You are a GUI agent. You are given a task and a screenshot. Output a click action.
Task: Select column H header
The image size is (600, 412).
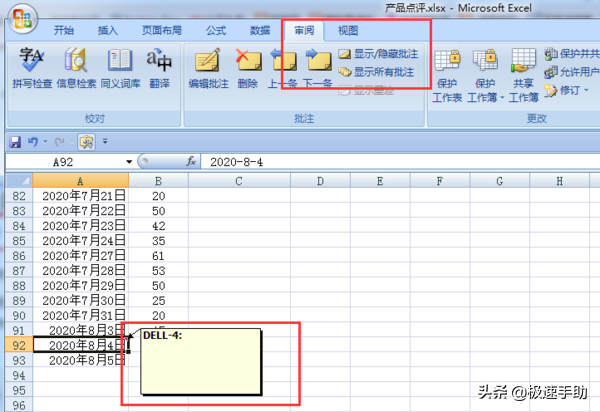point(559,181)
